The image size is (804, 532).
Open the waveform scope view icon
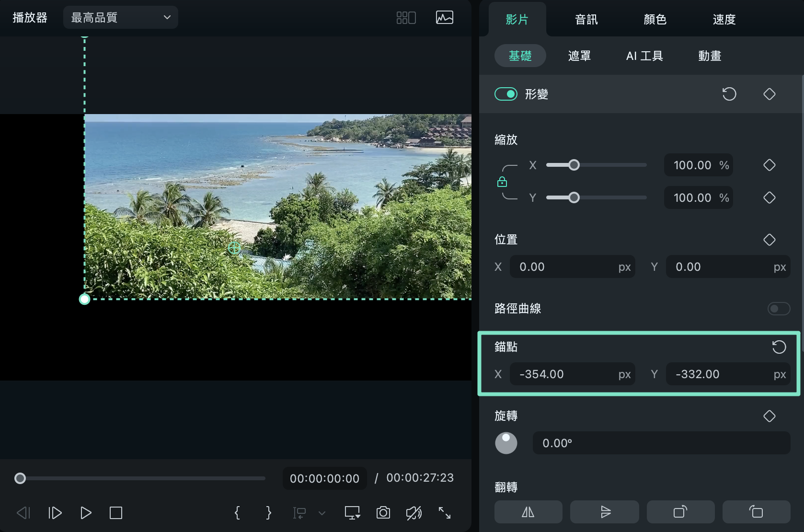444,18
